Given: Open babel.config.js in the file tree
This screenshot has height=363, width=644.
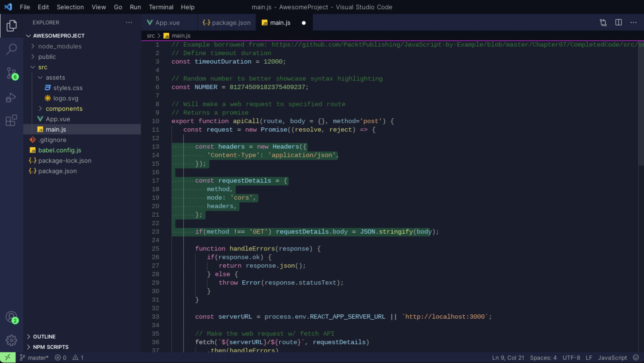Looking at the screenshot, I should (x=60, y=150).
